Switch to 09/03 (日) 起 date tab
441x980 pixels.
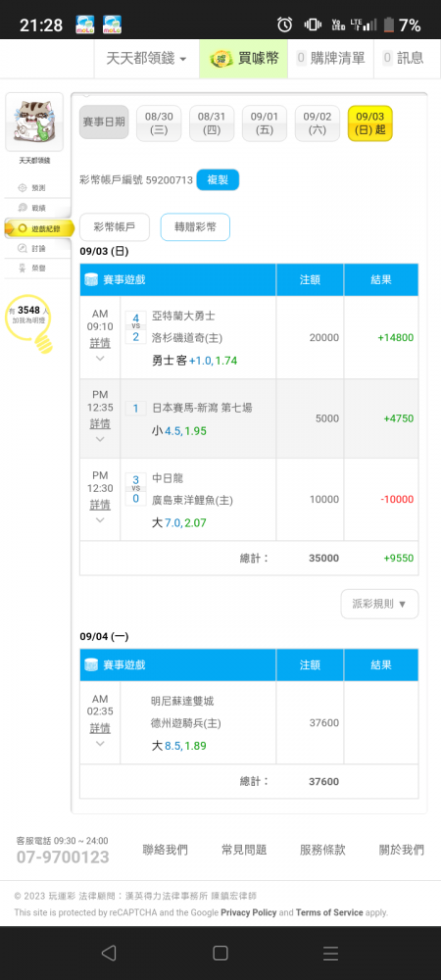[370, 123]
